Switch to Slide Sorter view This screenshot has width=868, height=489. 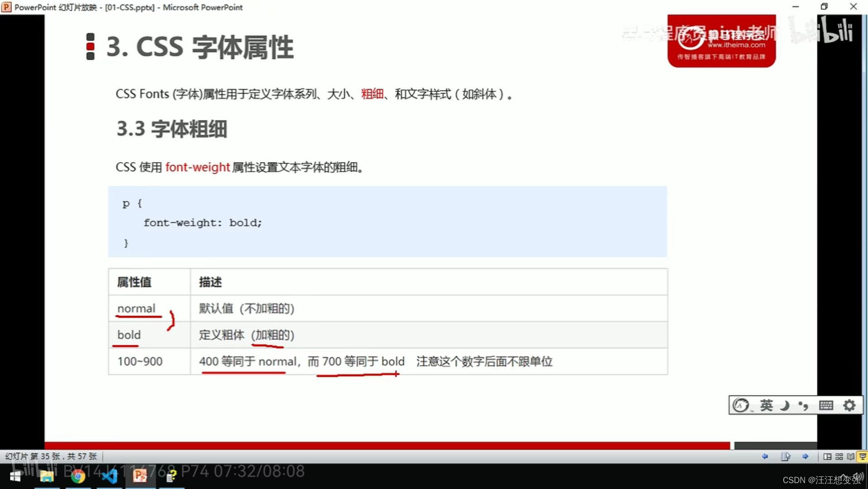839,456
